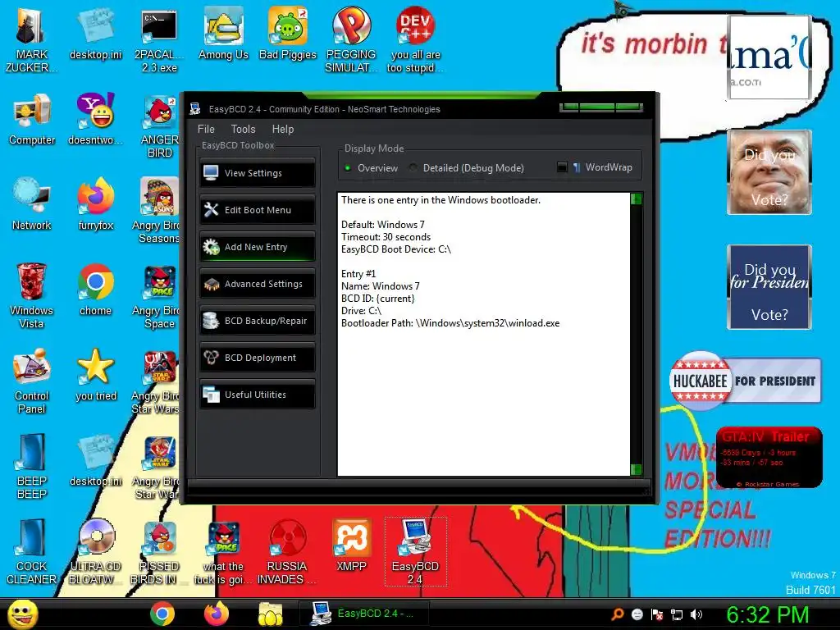Go to BCD Backup/Repair

257,321
